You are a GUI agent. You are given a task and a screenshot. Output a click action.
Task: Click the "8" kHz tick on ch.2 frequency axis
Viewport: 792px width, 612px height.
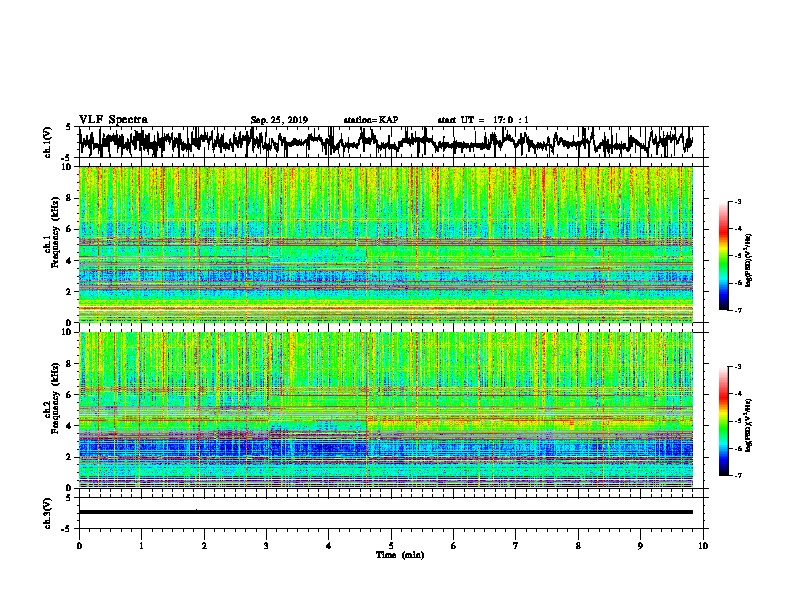tap(70, 364)
